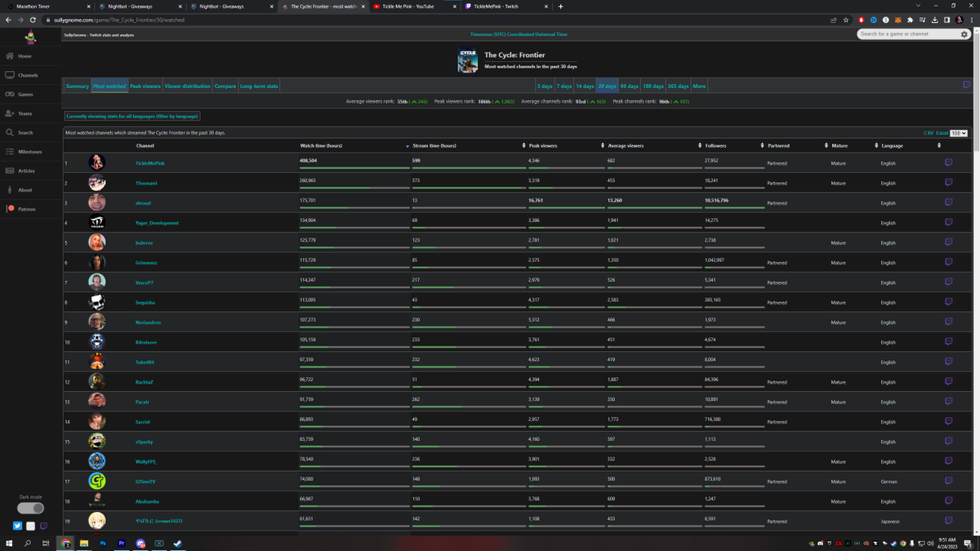Export the table as Excel

click(942, 133)
